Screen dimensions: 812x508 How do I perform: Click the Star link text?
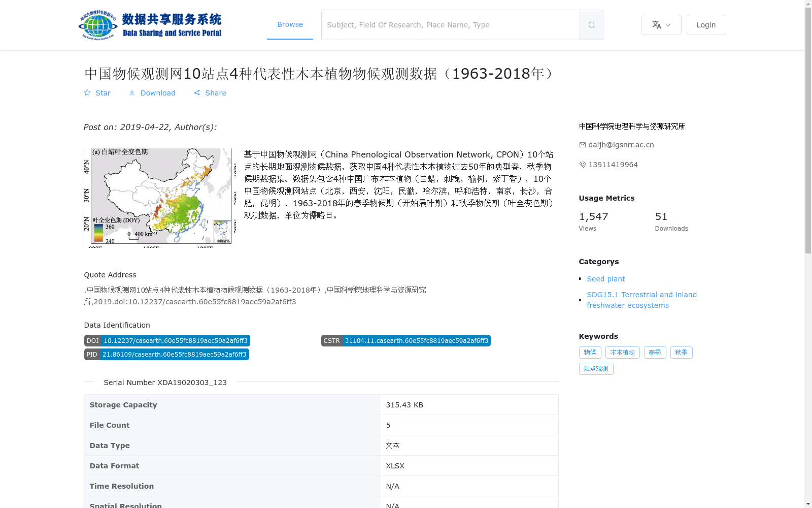103,93
